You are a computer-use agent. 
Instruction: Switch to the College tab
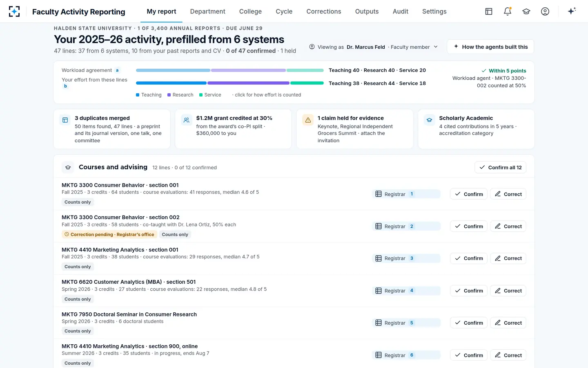[x=250, y=11]
